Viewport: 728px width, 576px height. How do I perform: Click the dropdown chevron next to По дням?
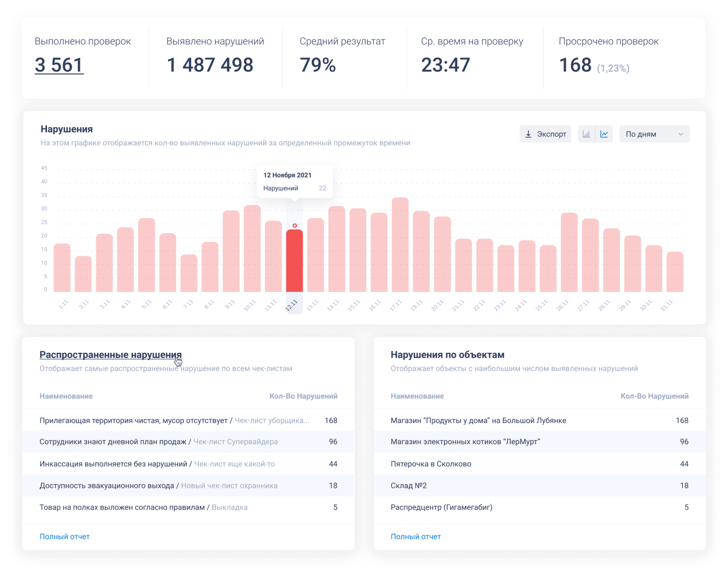click(681, 134)
